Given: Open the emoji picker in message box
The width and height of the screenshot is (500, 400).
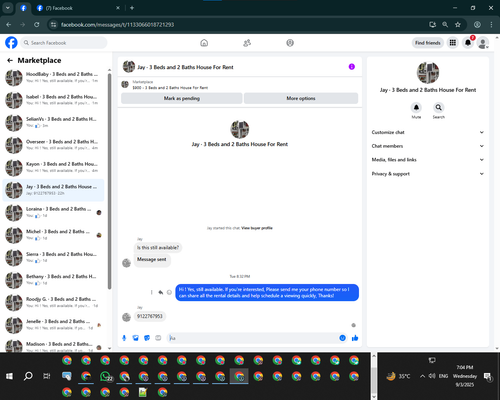Looking at the screenshot, I should click(x=342, y=338).
